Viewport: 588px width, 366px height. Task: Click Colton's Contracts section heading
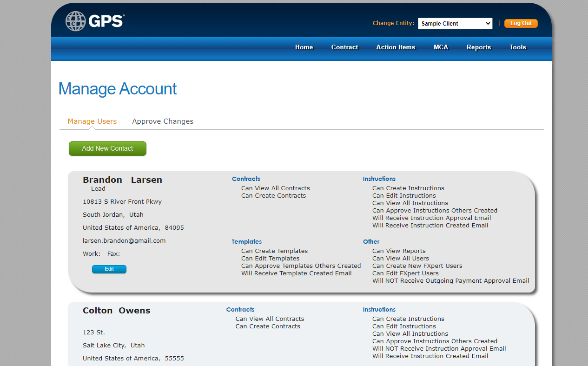[x=240, y=309]
